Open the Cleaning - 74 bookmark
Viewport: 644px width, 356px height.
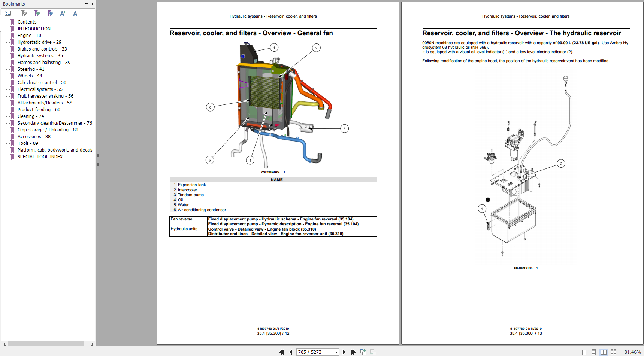[31, 116]
